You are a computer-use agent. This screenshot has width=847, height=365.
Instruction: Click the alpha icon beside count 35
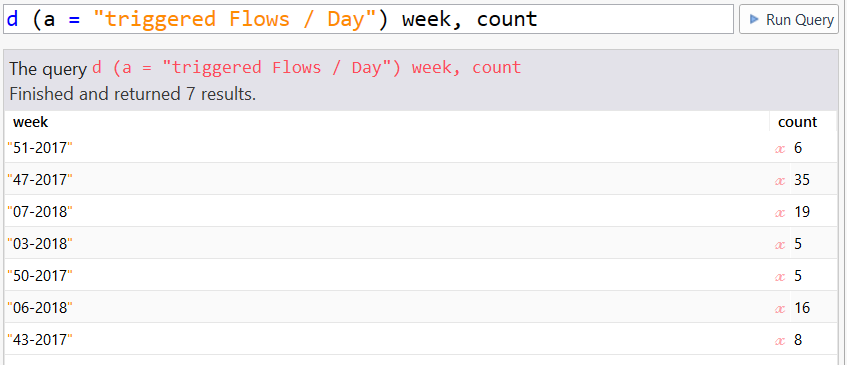click(x=779, y=180)
